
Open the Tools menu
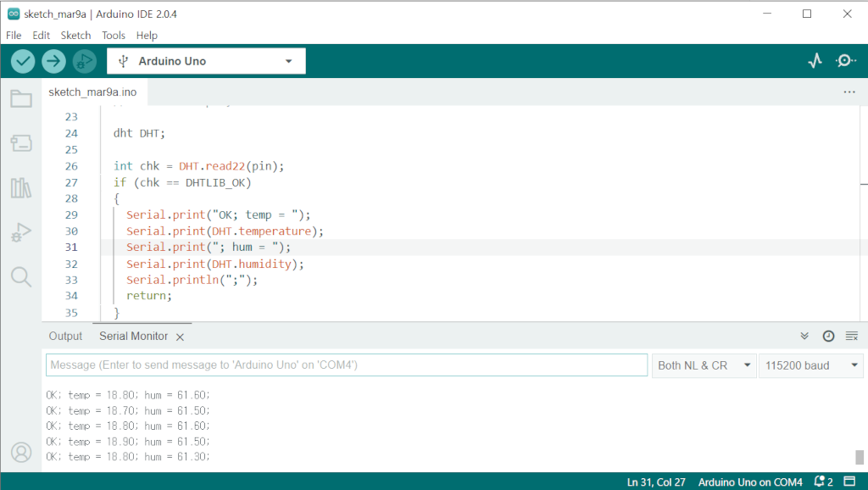tap(114, 36)
